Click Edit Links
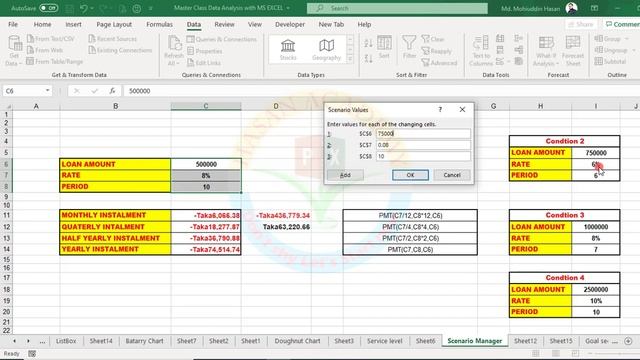Image resolution: width=640 pixels, height=360 pixels. tap(204, 62)
